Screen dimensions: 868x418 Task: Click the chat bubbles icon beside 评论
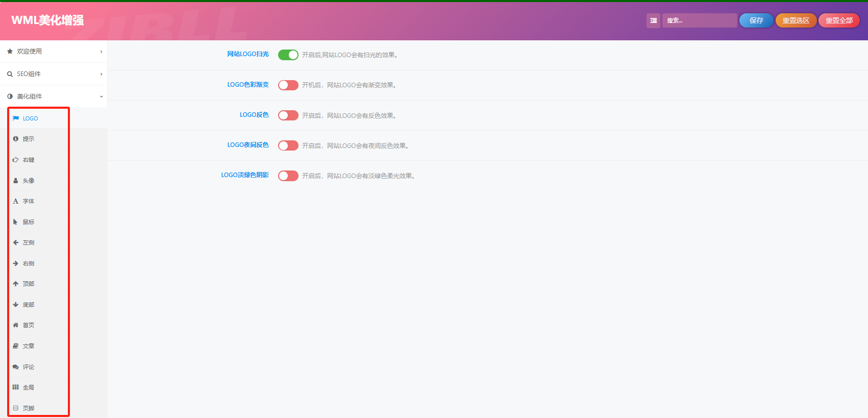[x=16, y=367]
